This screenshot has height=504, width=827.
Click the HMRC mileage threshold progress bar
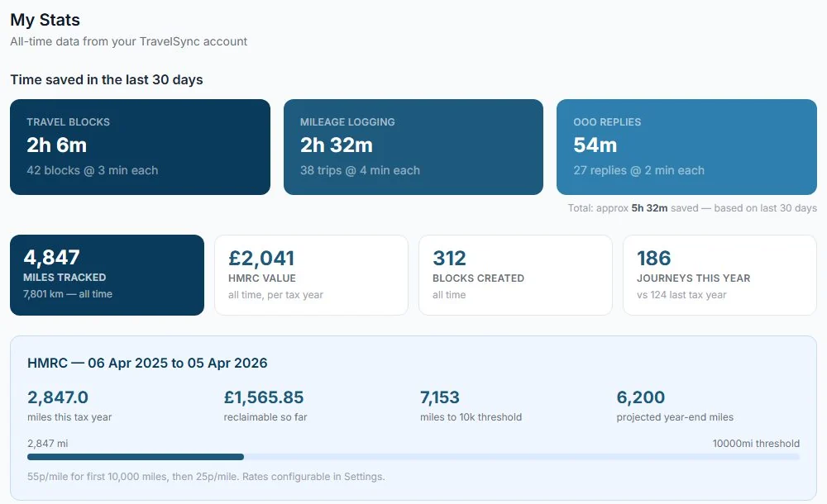[x=413, y=457]
